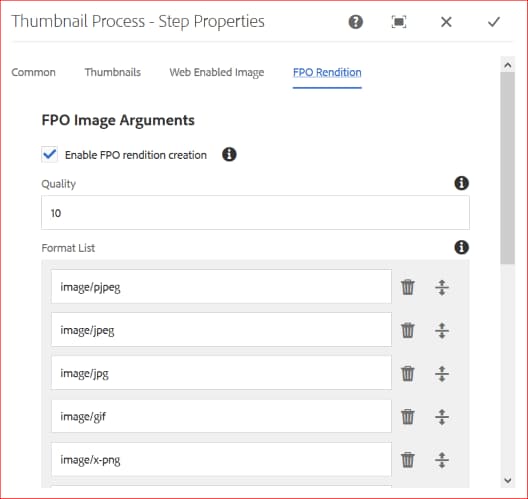Show info tooltip for Quality field
Image resolution: width=528 pixels, height=499 pixels.
(461, 184)
